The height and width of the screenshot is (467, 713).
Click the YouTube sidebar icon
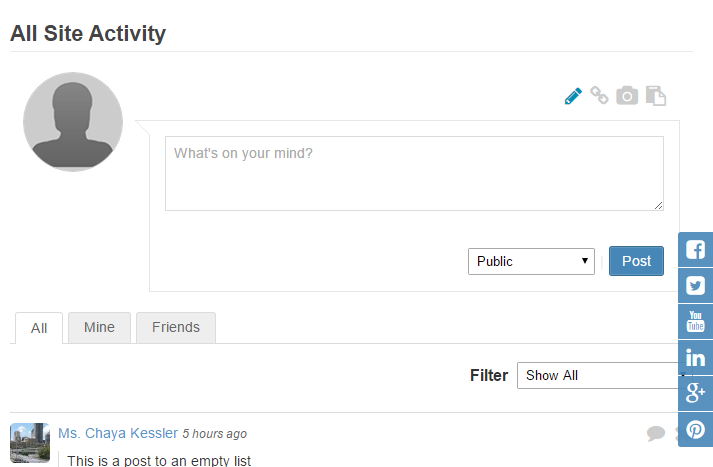click(696, 322)
